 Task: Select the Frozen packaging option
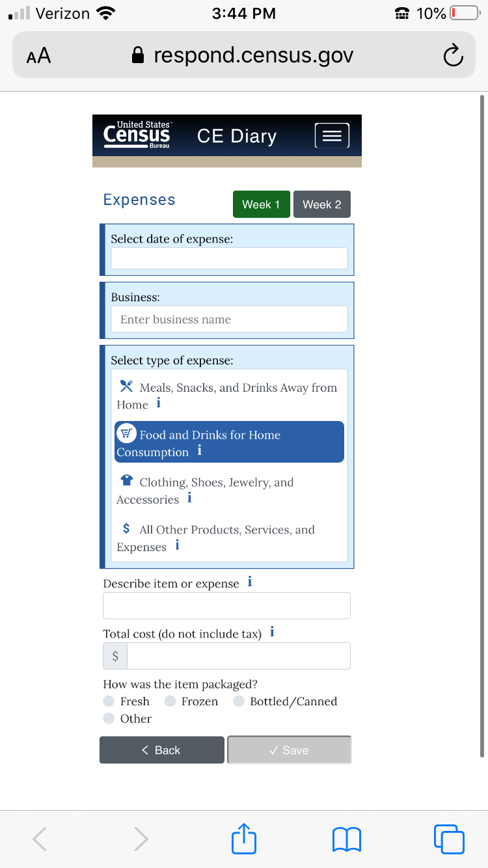pos(170,701)
